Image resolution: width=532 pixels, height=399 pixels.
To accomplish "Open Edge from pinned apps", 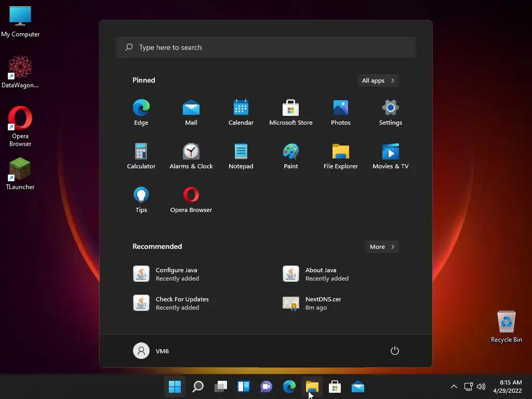I will (x=141, y=112).
